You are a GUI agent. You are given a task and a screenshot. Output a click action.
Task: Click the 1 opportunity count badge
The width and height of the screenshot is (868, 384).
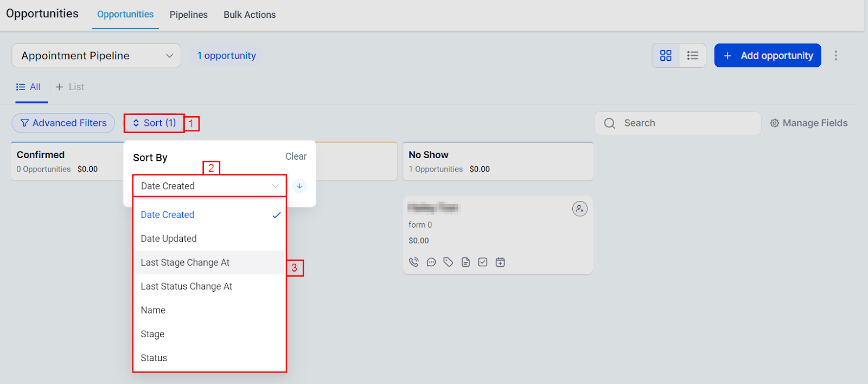point(227,55)
